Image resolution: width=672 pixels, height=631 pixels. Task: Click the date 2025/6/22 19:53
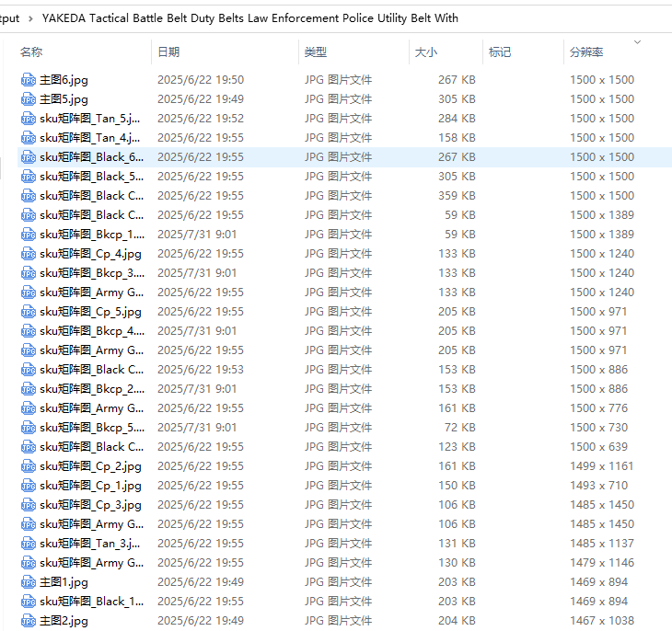[201, 369]
